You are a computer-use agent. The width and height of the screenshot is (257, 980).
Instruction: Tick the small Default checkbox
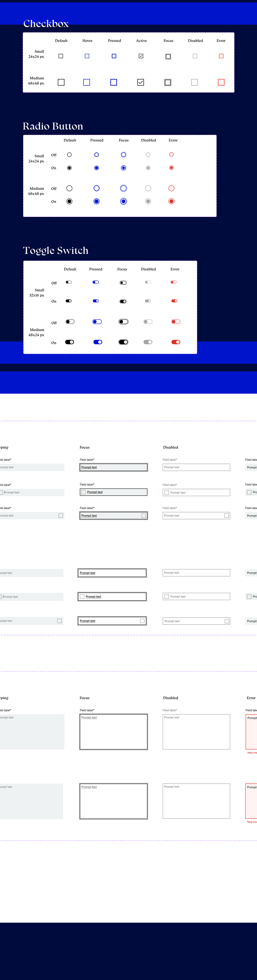61,56
